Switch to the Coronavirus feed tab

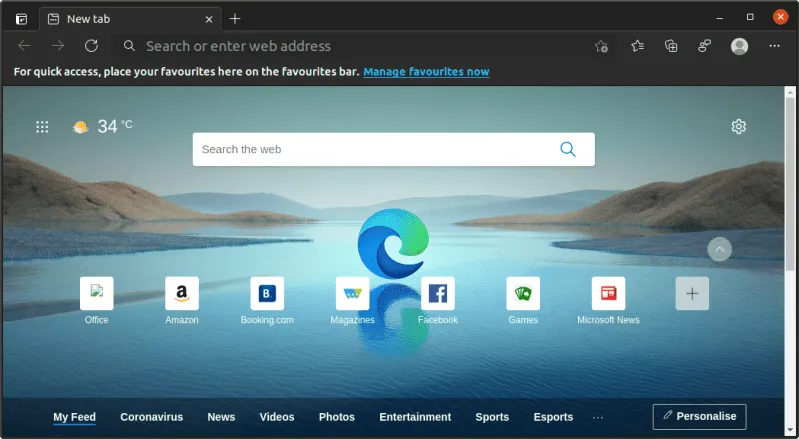click(x=151, y=417)
